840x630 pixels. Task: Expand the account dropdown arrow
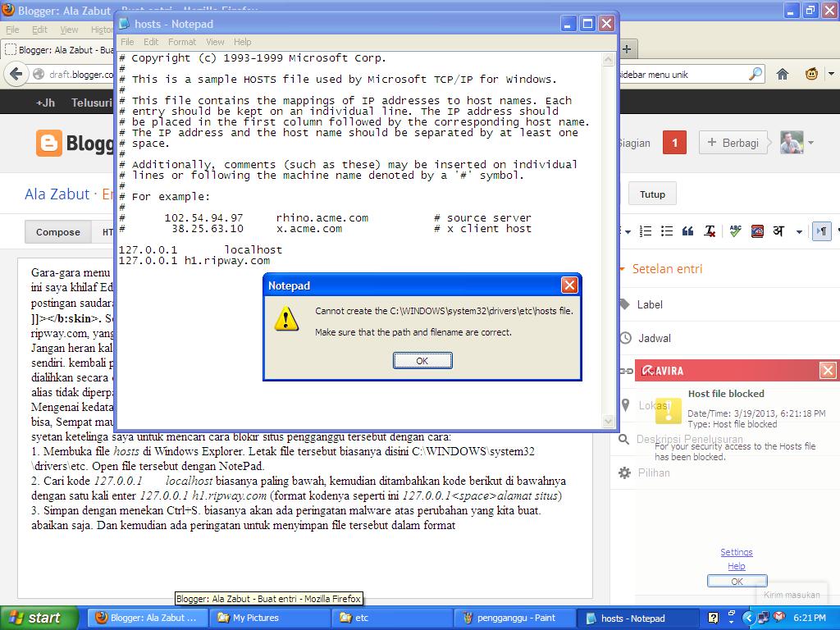pyautogui.click(x=810, y=143)
